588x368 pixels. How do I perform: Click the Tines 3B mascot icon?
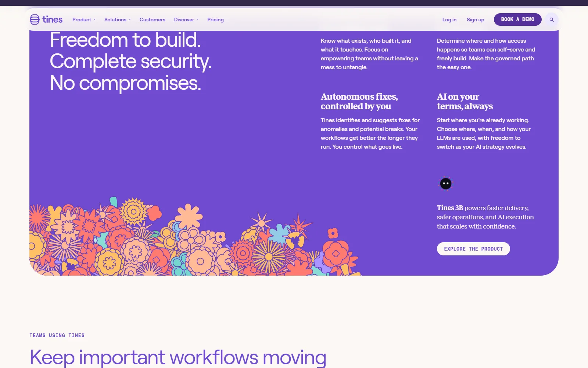click(x=446, y=183)
